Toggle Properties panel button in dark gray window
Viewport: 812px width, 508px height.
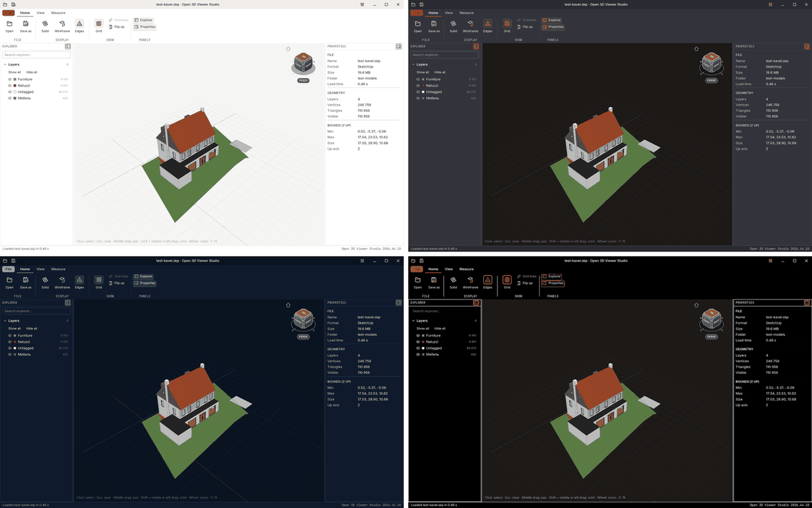coord(553,26)
